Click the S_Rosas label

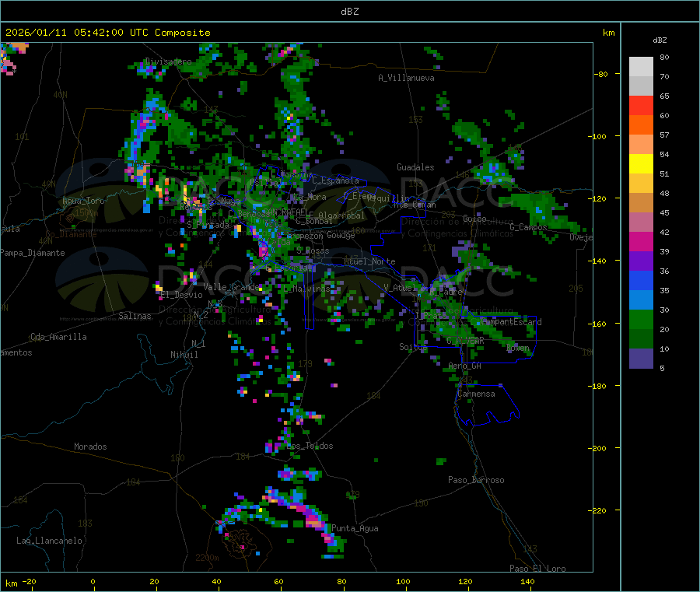[313, 250]
